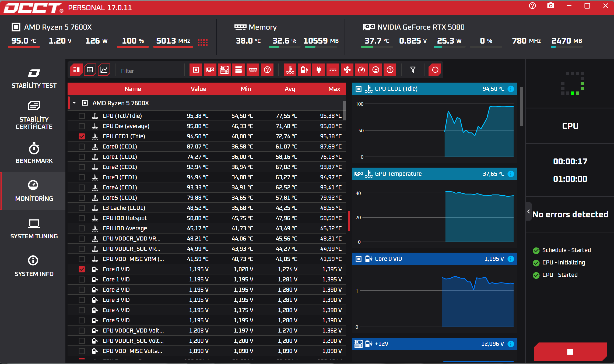Click the sensor table vertical scrollbar

pyautogui.click(x=344, y=111)
